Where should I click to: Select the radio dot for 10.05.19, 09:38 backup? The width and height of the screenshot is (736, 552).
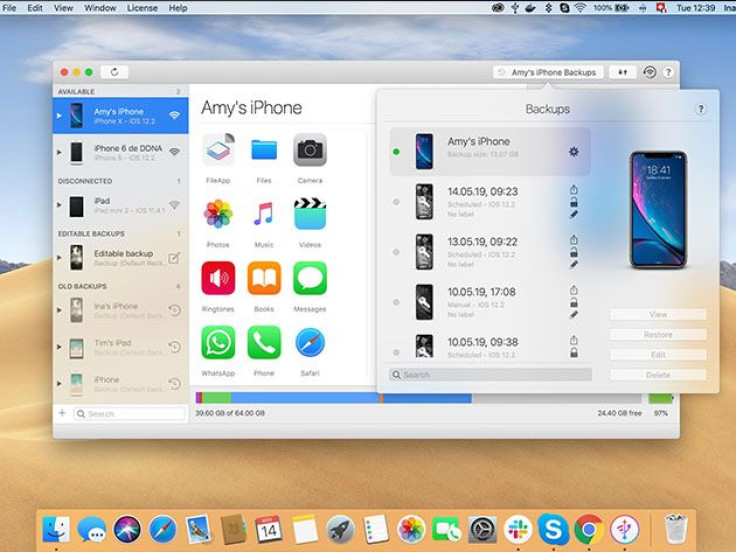(396, 352)
